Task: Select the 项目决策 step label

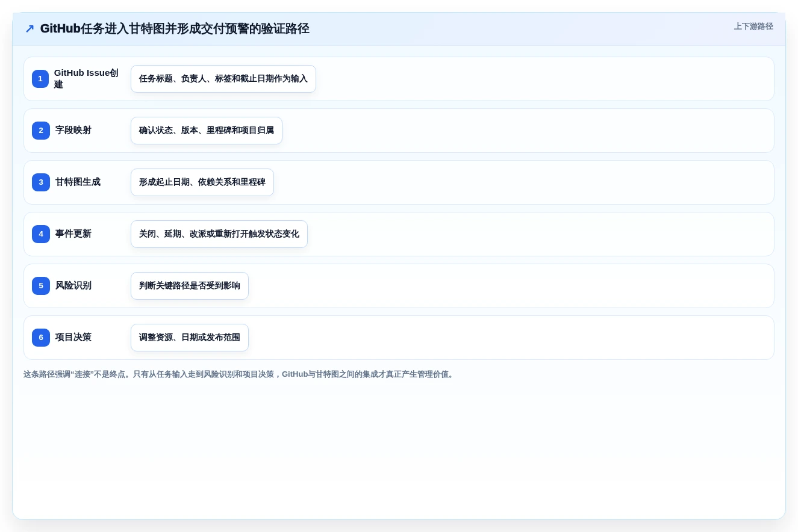Action: click(73, 338)
